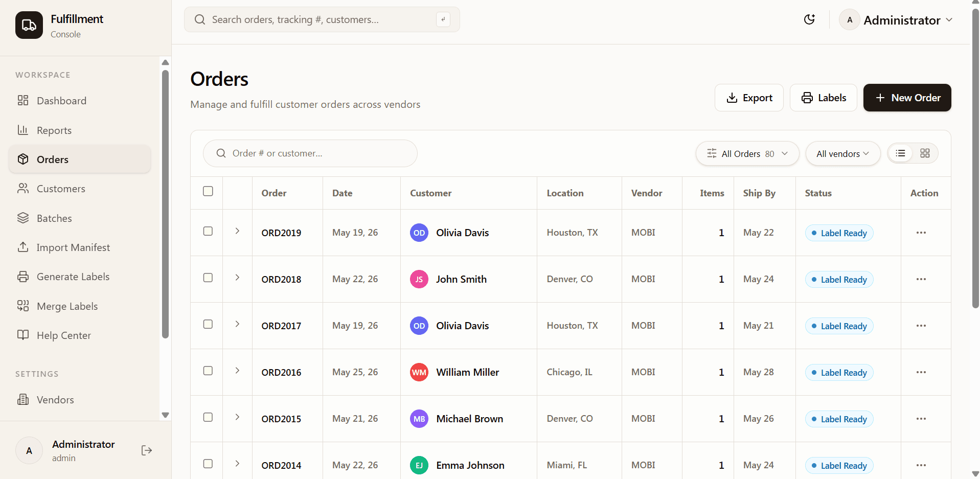Click the Fulfillment Console truck logo

click(x=29, y=25)
